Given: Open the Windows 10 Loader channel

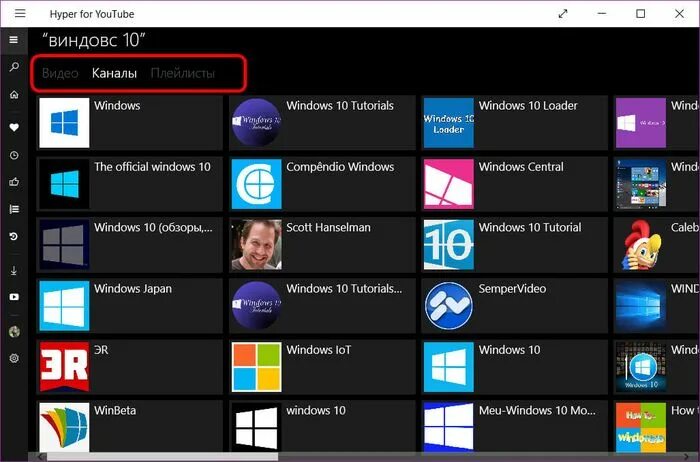Looking at the screenshot, I should [515, 123].
